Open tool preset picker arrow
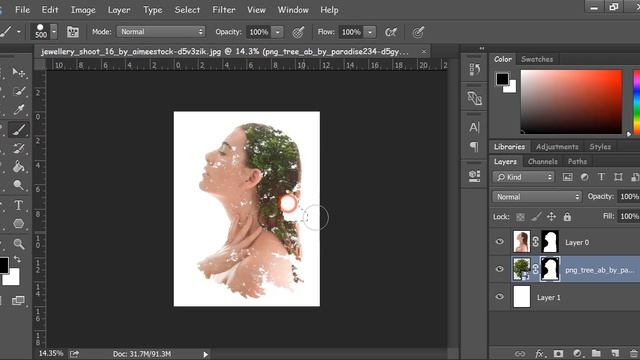Image resolution: width=640 pixels, height=360 pixels. coord(19,32)
